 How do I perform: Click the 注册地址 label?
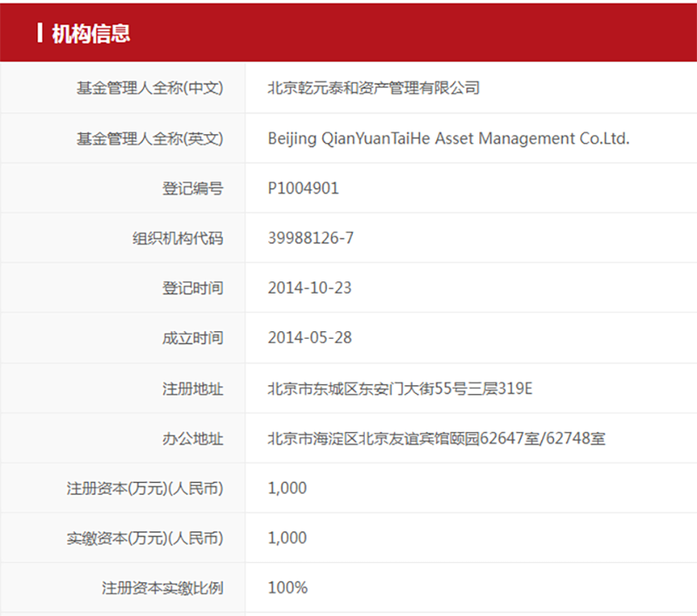193,389
